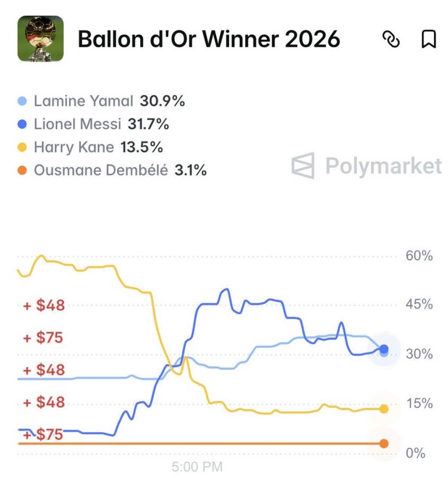Click Dembélé's orange endpoint marker on chart
448x478 pixels.
[384, 444]
